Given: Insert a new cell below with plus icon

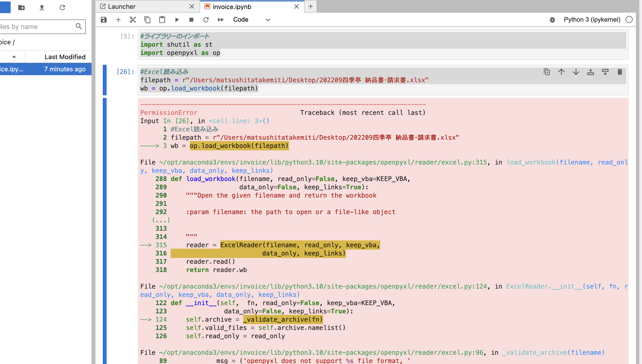Looking at the screenshot, I should point(118,19).
